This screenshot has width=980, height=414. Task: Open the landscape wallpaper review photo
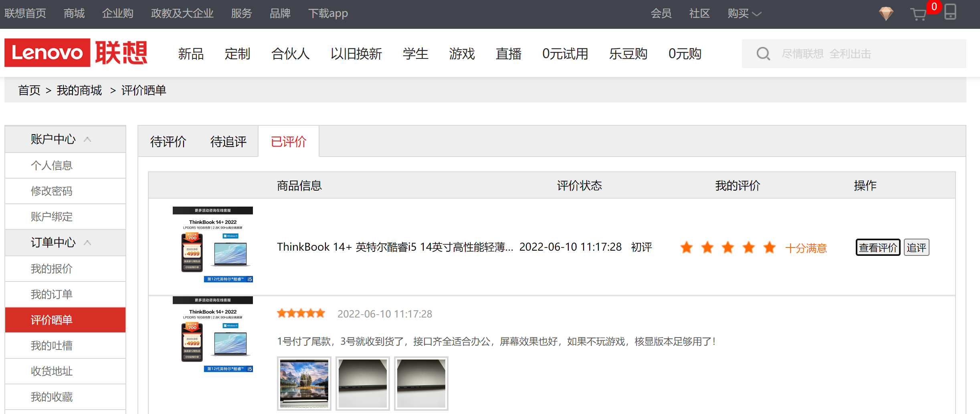304,383
